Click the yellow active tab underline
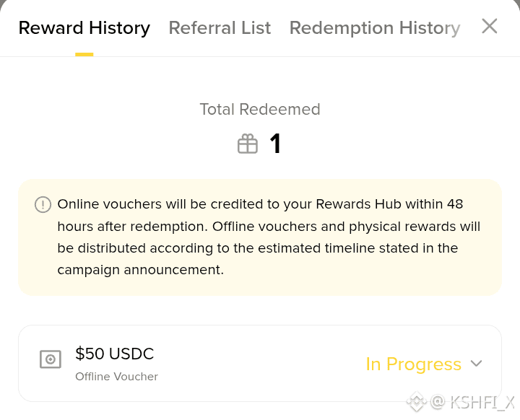 (x=84, y=54)
